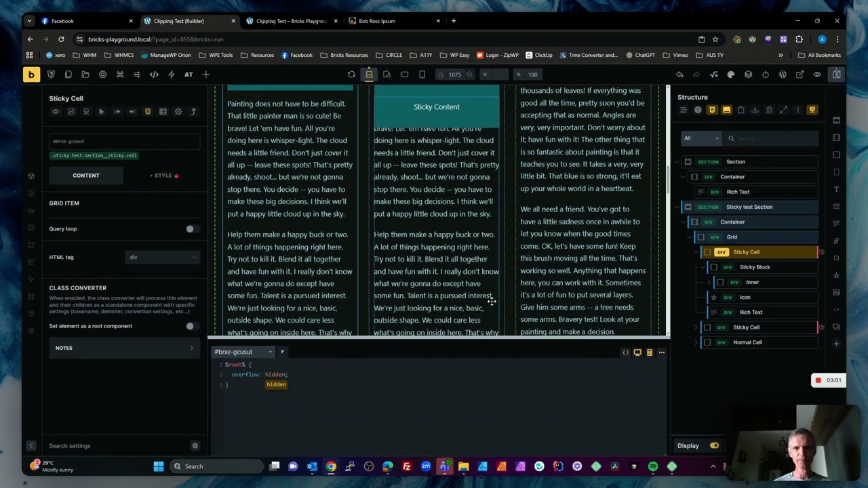Click the cursor pointer icon under Sticky Cell

(102, 112)
